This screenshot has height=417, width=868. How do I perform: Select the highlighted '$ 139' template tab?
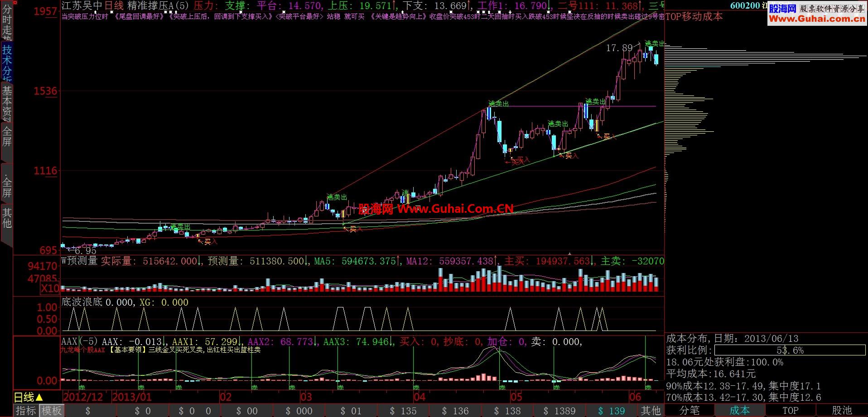[612, 411]
